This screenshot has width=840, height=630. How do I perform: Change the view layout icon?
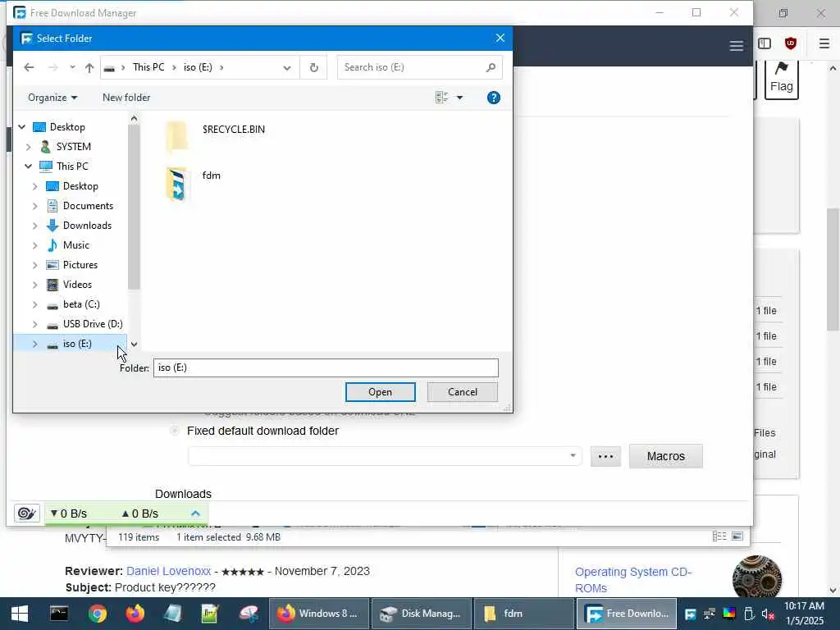(441, 98)
